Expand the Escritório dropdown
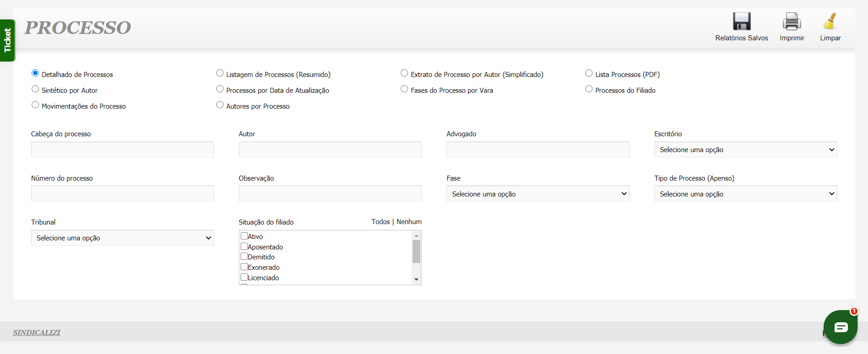 point(745,150)
